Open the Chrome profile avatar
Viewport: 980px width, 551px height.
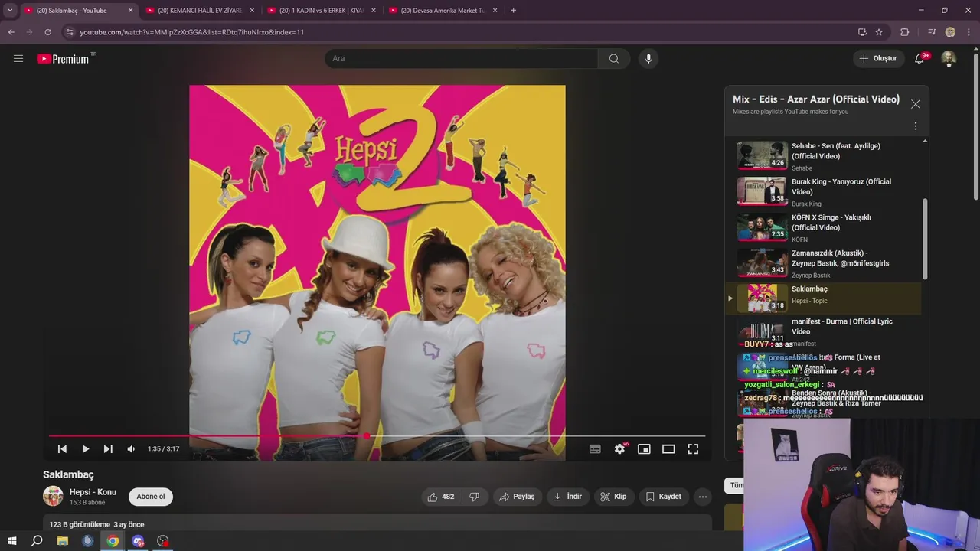tap(950, 32)
